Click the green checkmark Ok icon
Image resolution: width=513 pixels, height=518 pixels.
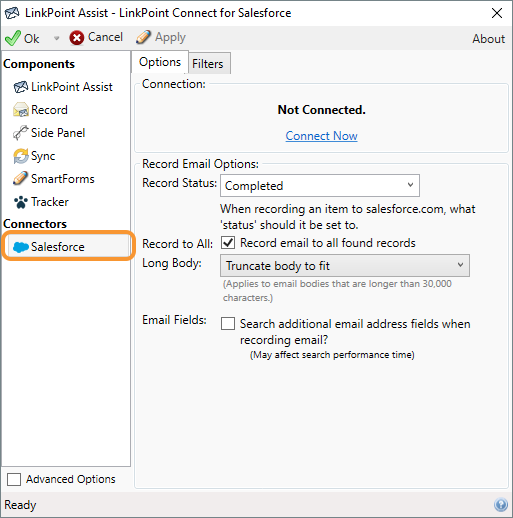pyautogui.click(x=13, y=38)
